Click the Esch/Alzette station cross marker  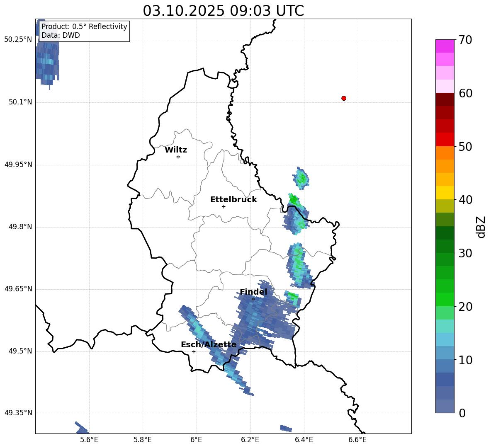pos(194,351)
